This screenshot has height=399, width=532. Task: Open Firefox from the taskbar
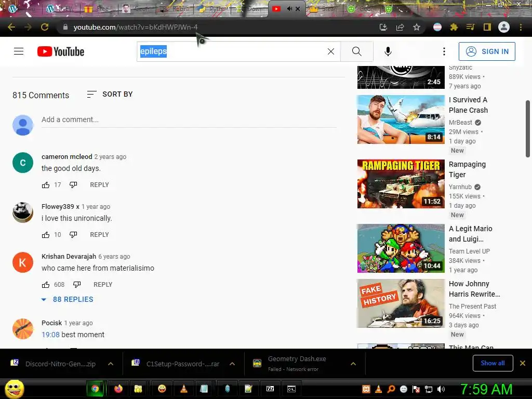click(x=118, y=389)
